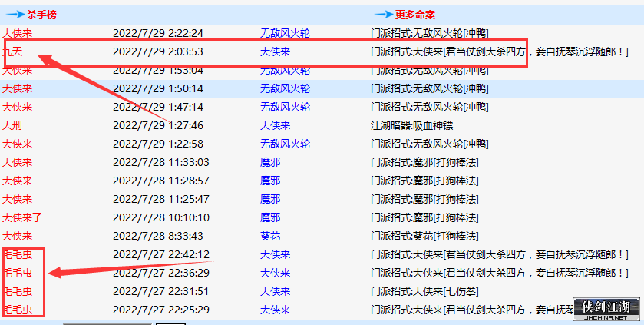Open victim 无敌风火轮 in the 2:22:24 row
Viewport: 644px width, 325px height.
285,33
